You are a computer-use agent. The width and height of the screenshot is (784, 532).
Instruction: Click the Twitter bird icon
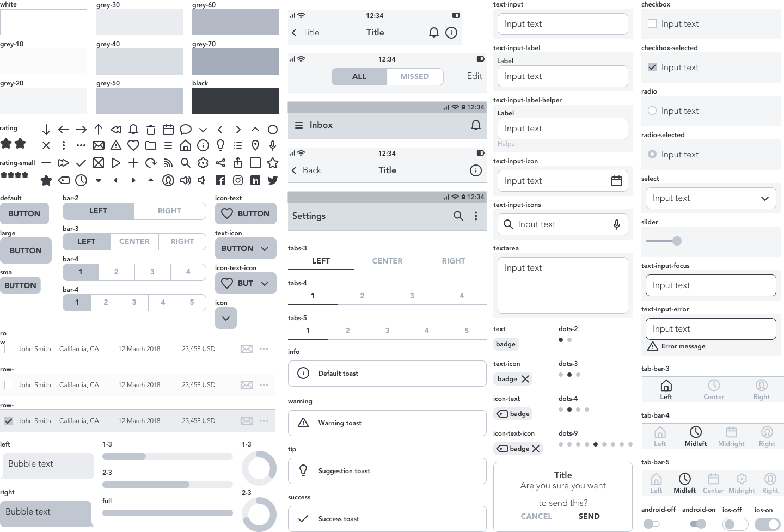coord(273,180)
